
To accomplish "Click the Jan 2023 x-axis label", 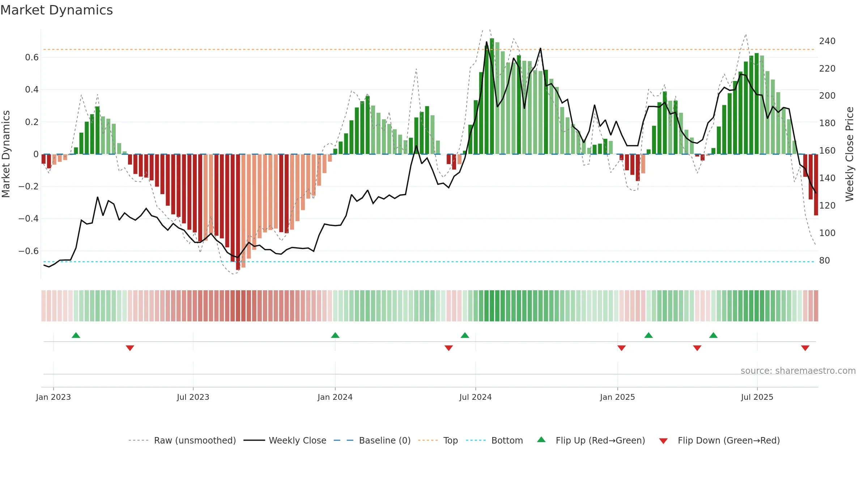I will coord(54,397).
